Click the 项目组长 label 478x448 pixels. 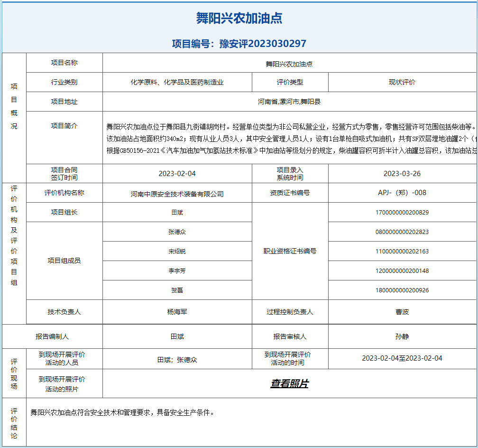pos(64,212)
